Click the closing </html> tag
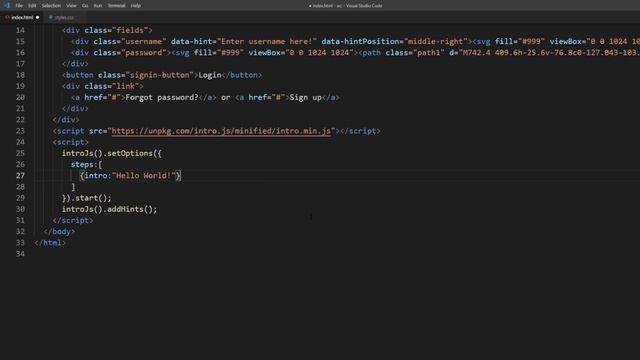The width and height of the screenshot is (640, 360). click(x=50, y=242)
